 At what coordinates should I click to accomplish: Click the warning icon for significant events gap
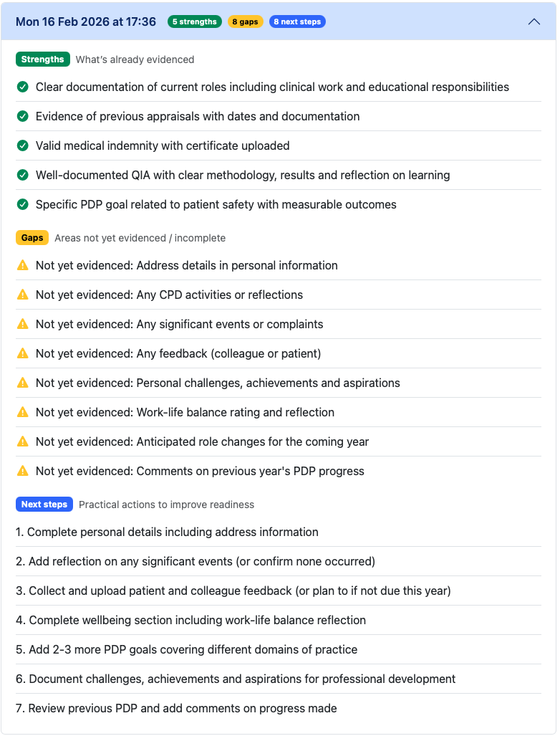(23, 324)
